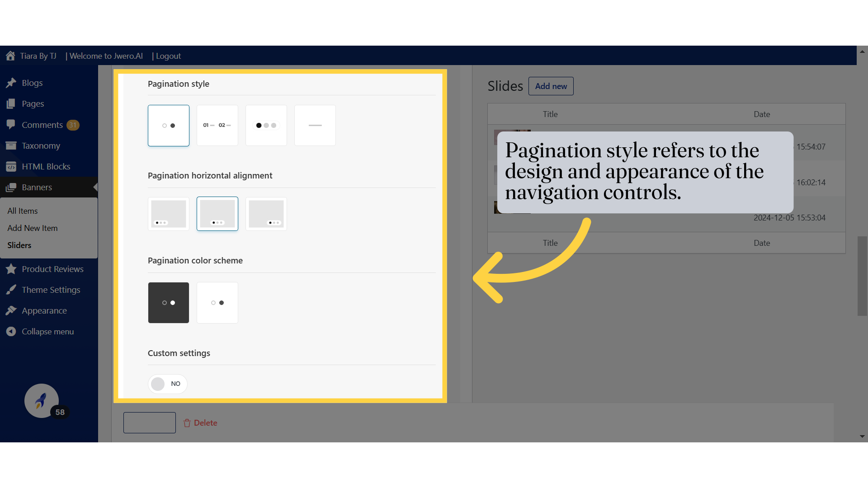Navigate to All Items section
This screenshot has width=868, height=488.
(x=23, y=210)
